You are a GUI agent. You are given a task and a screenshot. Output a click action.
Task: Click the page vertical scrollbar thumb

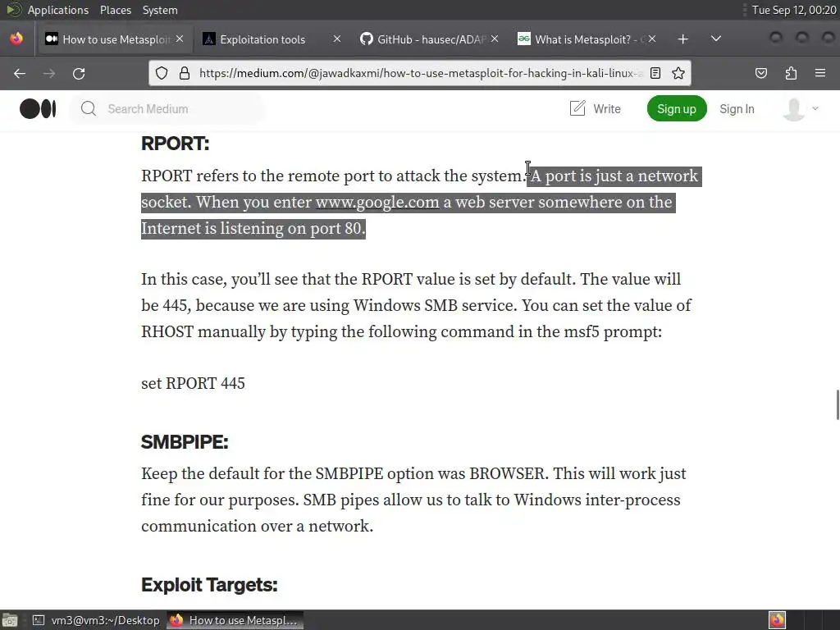pos(838,405)
